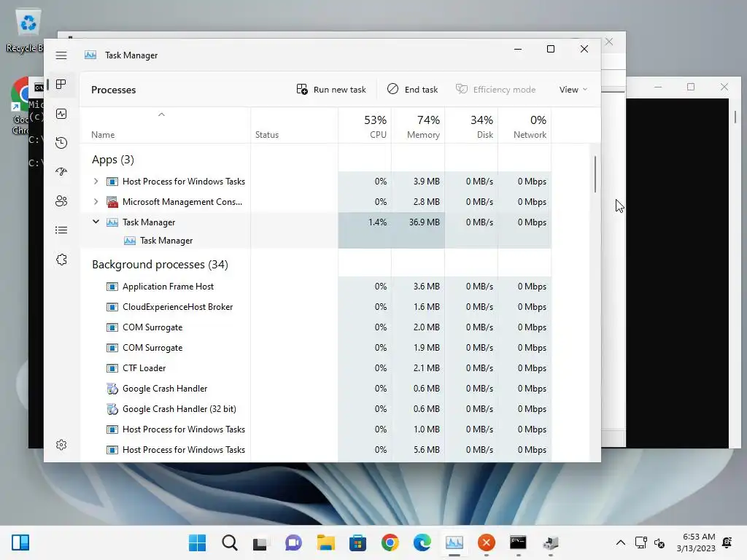The width and height of the screenshot is (747, 560).
Task: Click the process list vertical scrollbar
Action: pyautogui.click(x=595, y=174)
